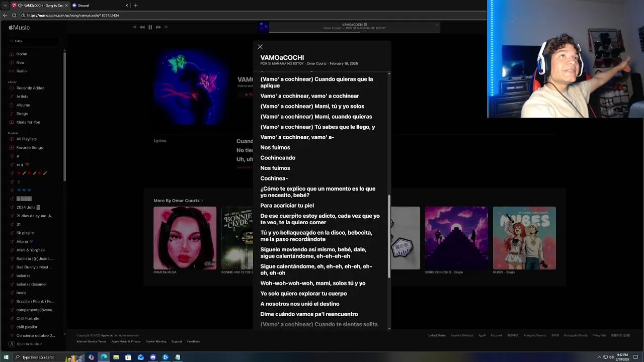Pause the current song
This screenshot has height=362, width=644.
coord(150,27)
